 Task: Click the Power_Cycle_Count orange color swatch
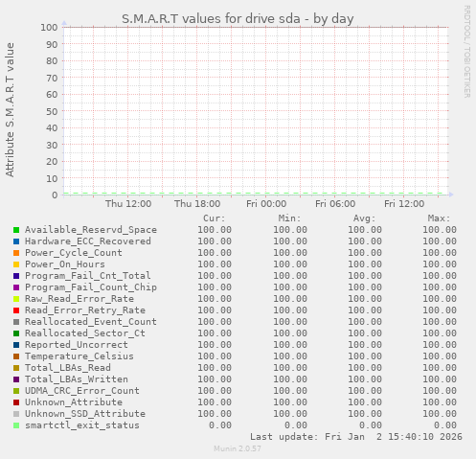[16, 253]
